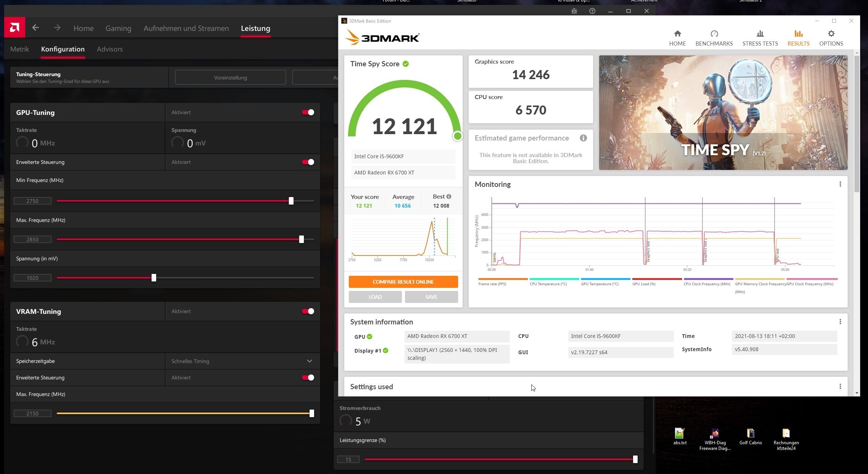The width and height of the screenshot is (868, 474).
Task: Click the green check next to Display #1
Action: (x=385, y=350)
